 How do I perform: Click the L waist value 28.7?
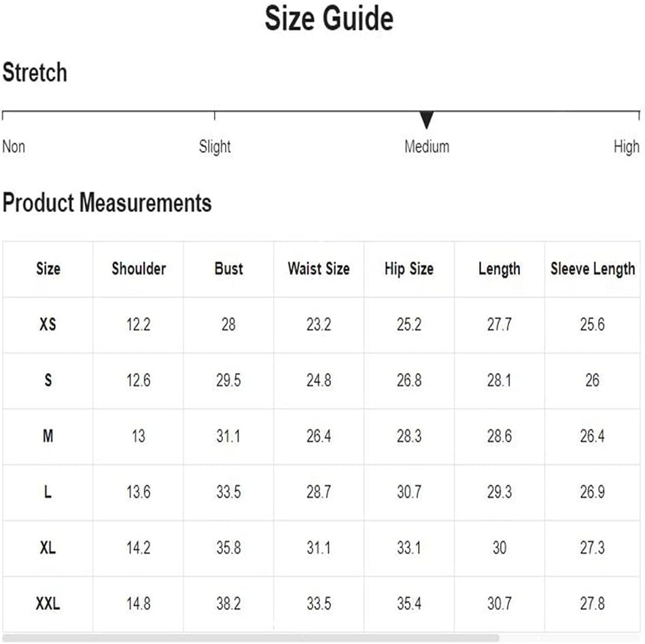click(x=319, y=492)
